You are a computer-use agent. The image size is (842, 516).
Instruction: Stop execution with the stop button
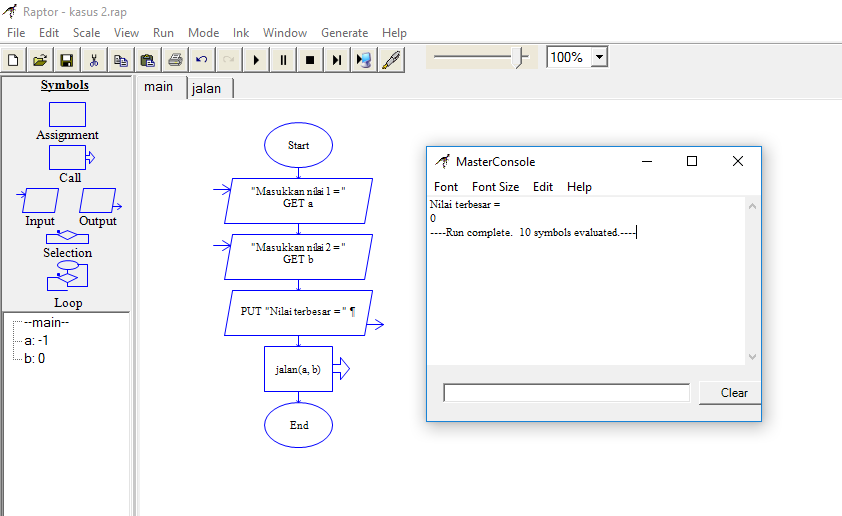tap(310, 60)
